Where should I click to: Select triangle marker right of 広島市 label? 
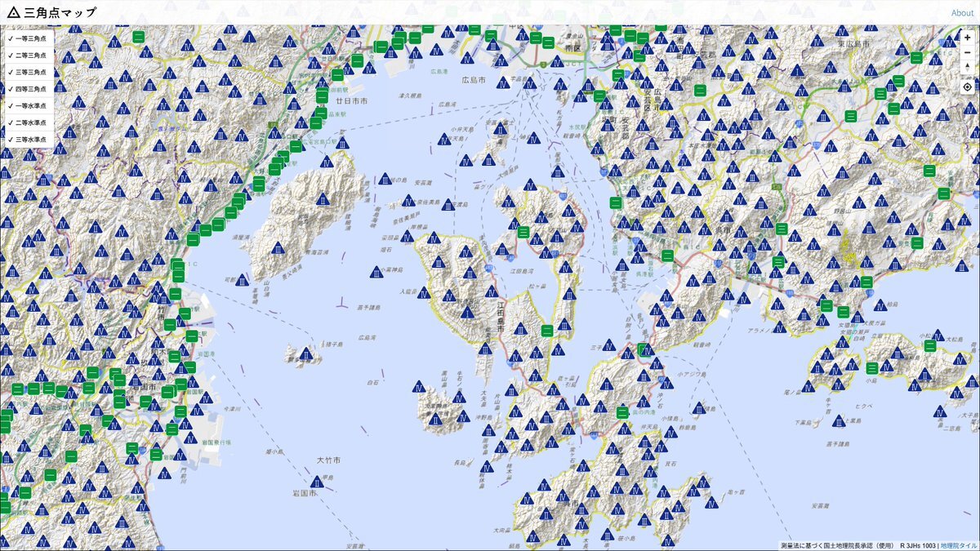point(504,82)
